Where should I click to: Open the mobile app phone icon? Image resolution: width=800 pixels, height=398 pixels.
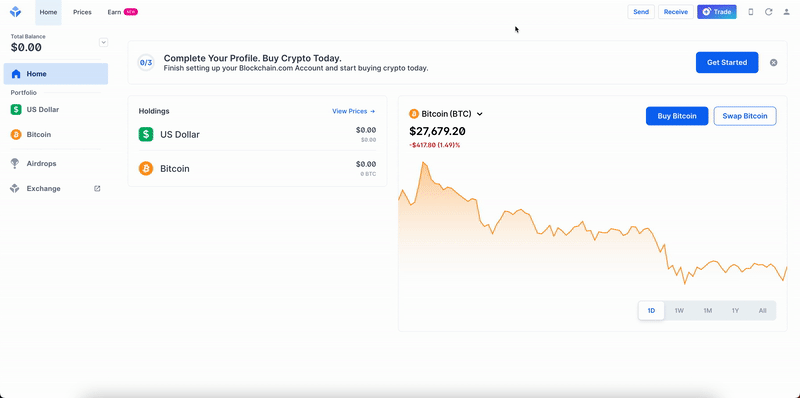pyautogui.click(x=751, y=12)
